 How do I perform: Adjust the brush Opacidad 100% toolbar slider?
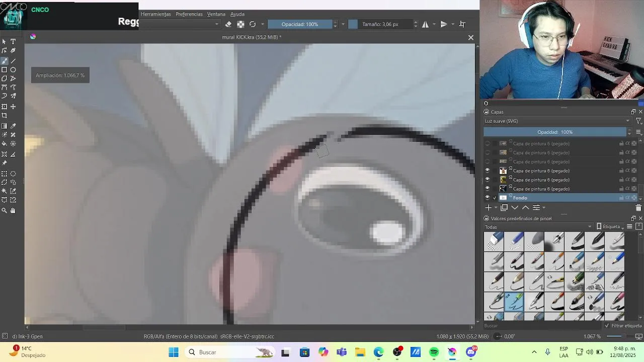click(300, 24)
